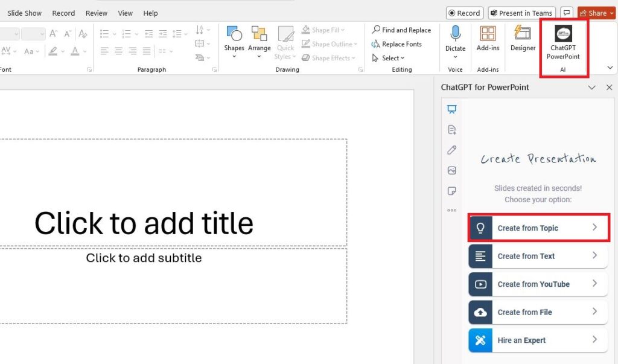Open the View tab
Viewport: 618px width, 364px height.
point(125,13)
